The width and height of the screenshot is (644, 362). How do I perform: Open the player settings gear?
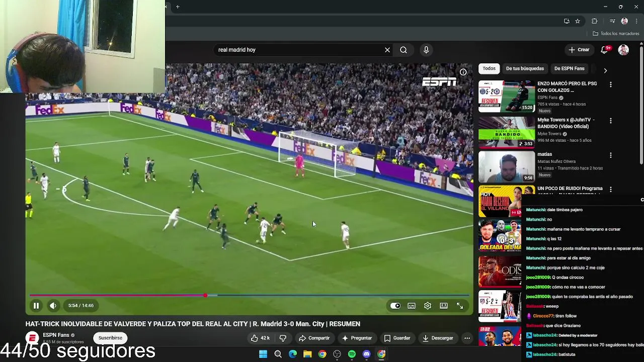pos(428,306)
